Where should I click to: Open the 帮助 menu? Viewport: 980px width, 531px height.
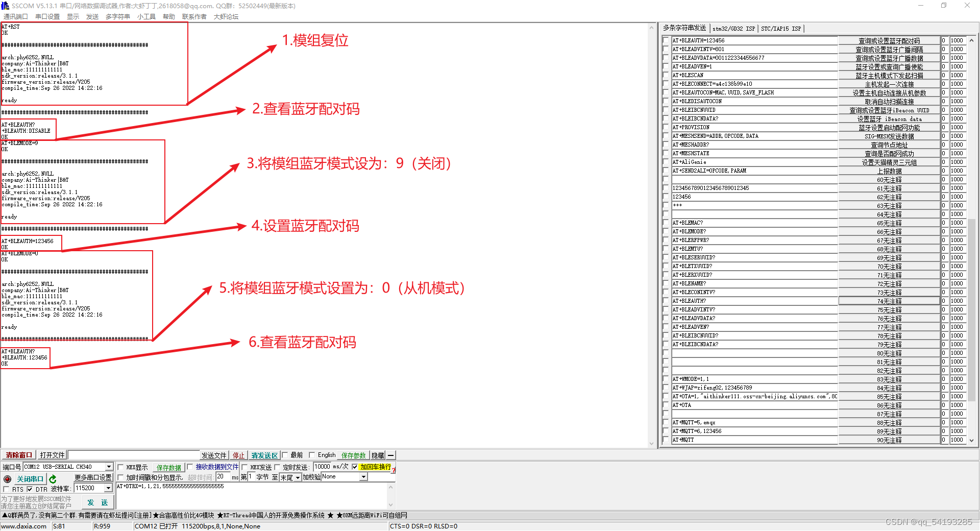tap(169, 17)
